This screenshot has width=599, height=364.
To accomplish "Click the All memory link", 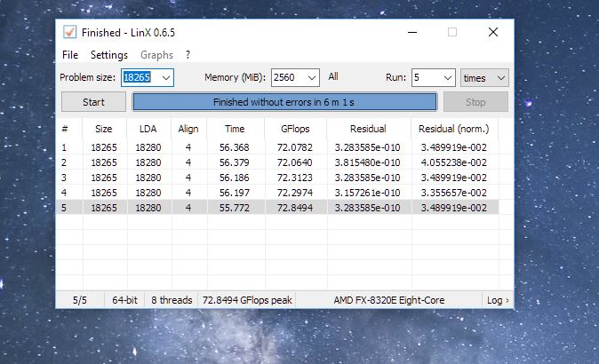I will pos(333,76).
